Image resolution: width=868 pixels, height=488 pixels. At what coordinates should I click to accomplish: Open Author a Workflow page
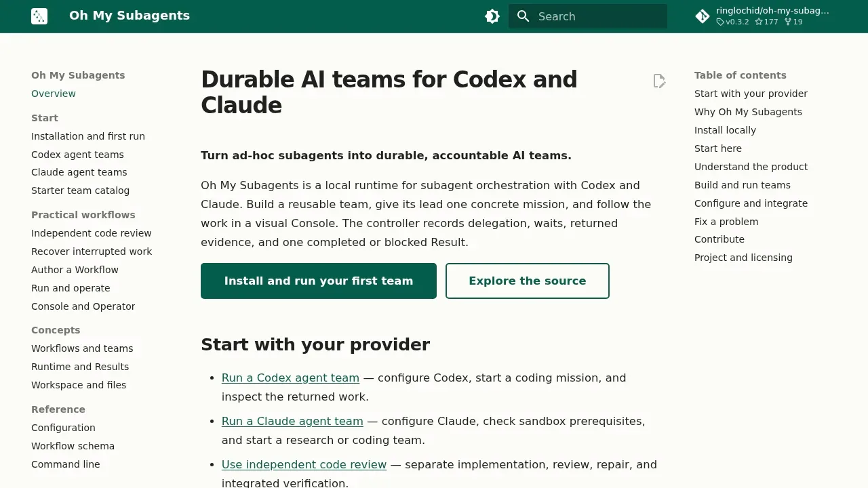pos(75,270)
